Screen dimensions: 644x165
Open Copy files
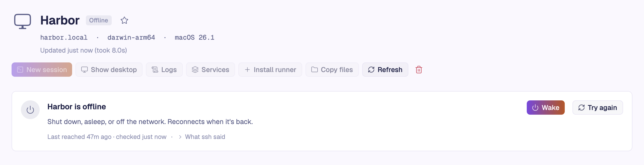332,70
